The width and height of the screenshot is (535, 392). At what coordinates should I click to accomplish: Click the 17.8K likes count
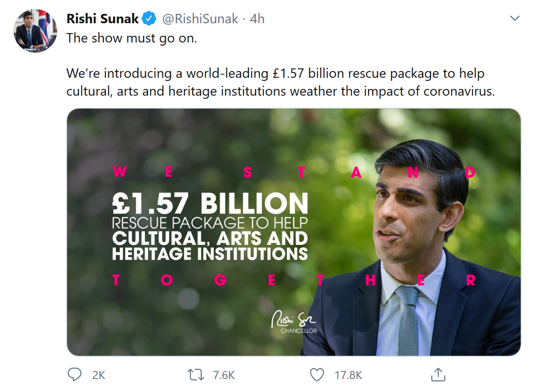click(x=348, y=375)
